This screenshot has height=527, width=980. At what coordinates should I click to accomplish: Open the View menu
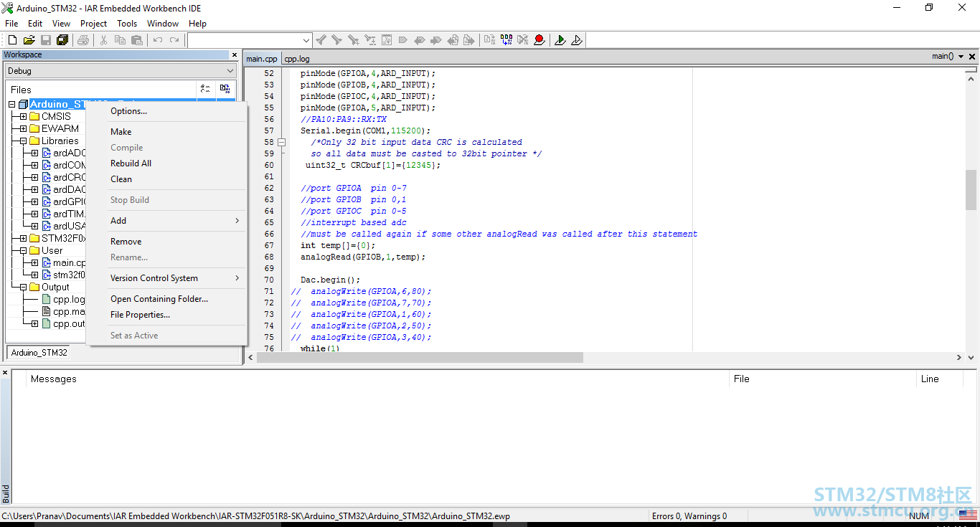[62, 24]
